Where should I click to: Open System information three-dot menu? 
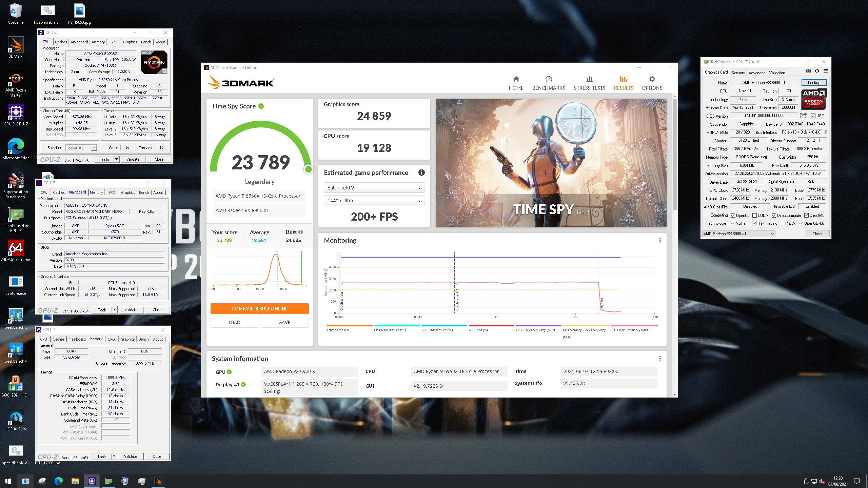660,359
